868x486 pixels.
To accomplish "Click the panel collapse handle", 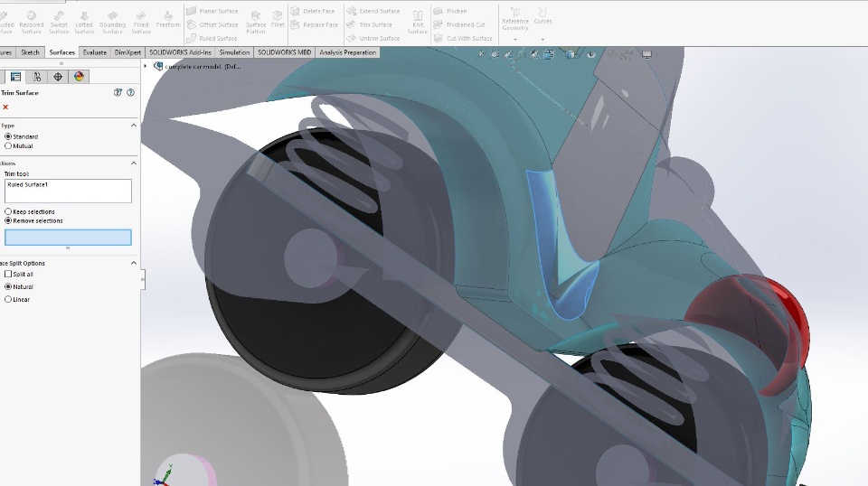I will point(142,279).
